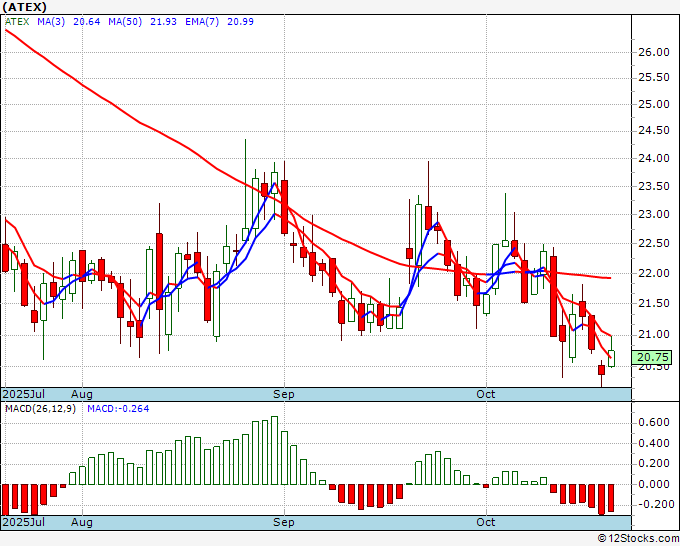The image size is (680, 546).
Task: Click the last green candlestick near 20.75
Action: point(612,358)
